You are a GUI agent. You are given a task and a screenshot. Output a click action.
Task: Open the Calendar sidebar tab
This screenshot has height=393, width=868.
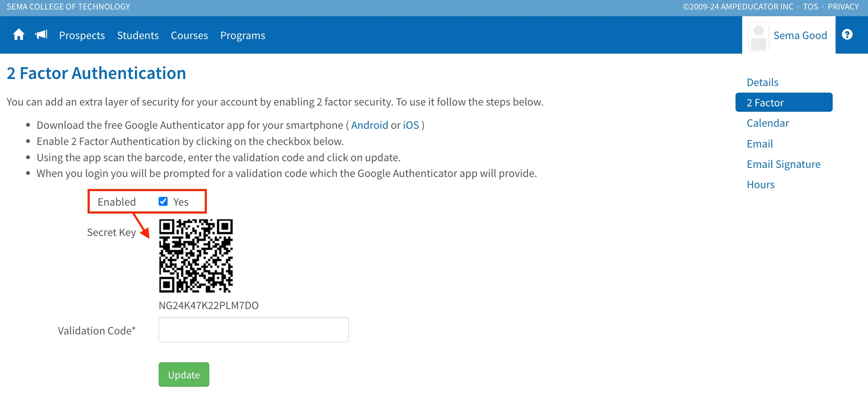pos(767,123)
